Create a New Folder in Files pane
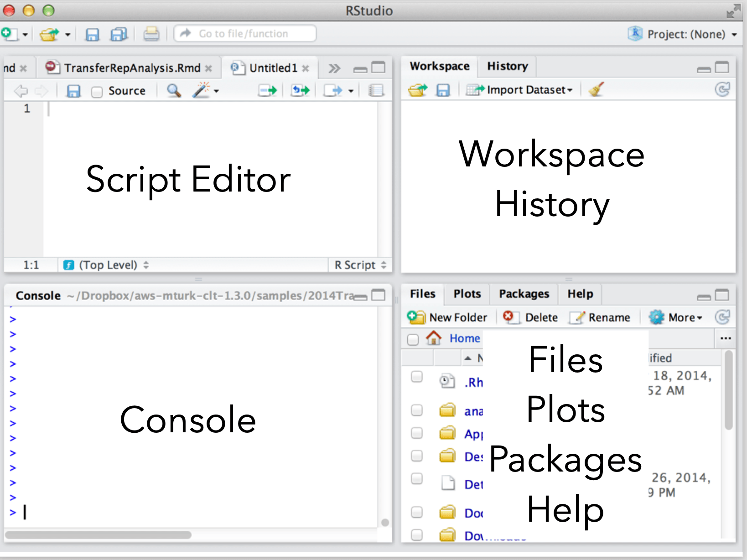The height and width of the screenshot is (560, 747). [x=447, y=317]
